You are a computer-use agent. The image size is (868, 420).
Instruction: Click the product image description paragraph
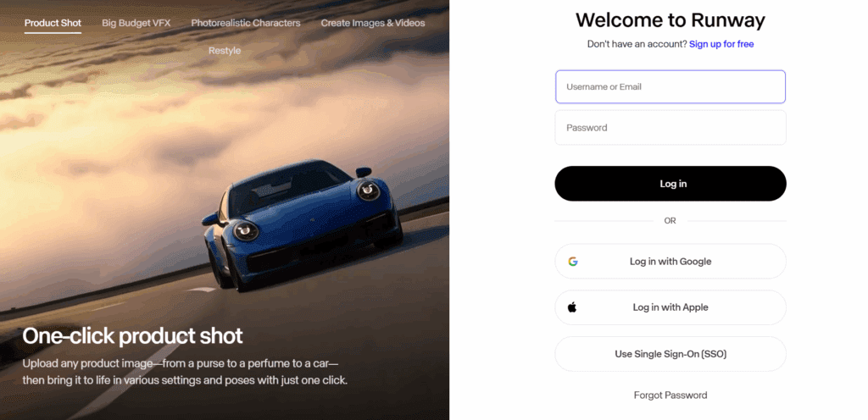coord(185,372)
